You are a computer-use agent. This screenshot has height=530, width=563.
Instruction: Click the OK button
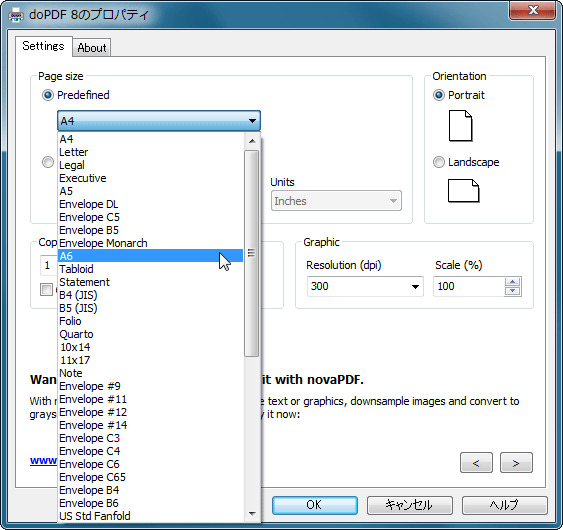[315, 505]
